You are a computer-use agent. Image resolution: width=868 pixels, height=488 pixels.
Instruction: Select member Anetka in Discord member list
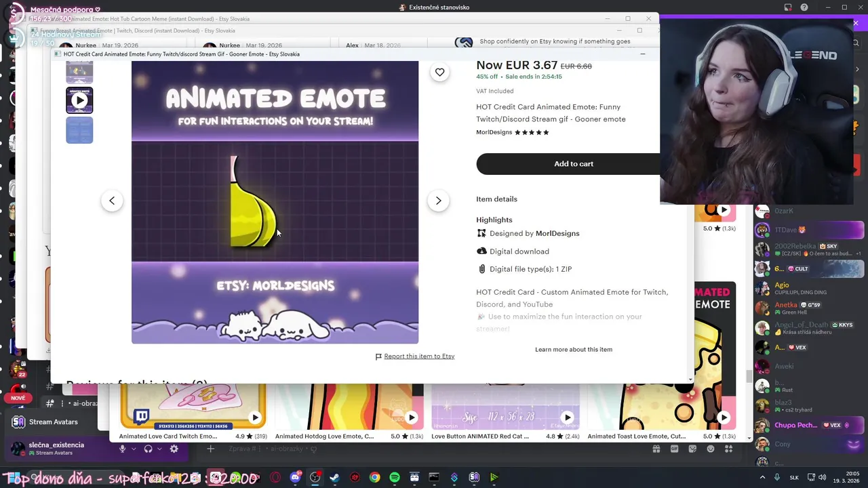tap(809, 308)
